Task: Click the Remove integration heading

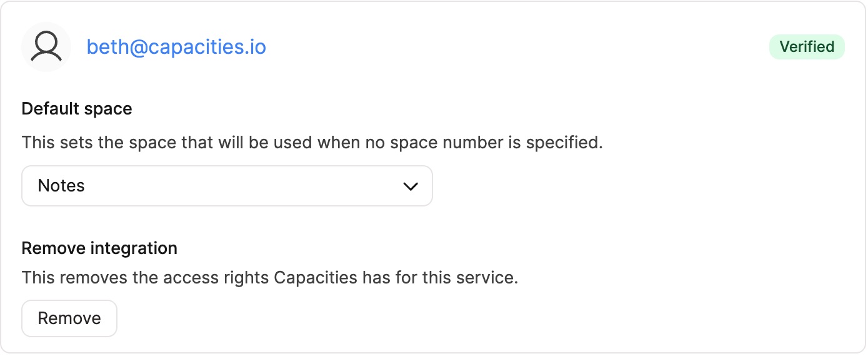Action: (x=99, y=248)
